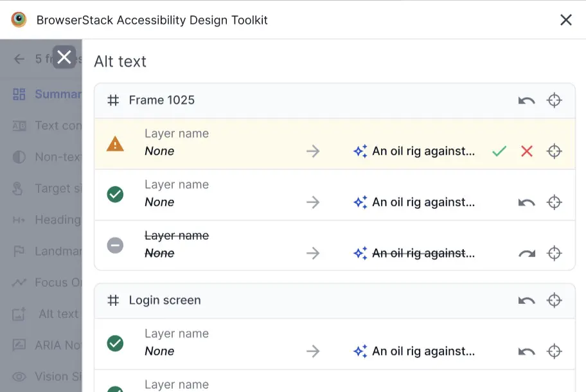Click the undo arrow in the Frame 1025 header
The width and height of the screenshot is (586, 392).
coord(526,100)
